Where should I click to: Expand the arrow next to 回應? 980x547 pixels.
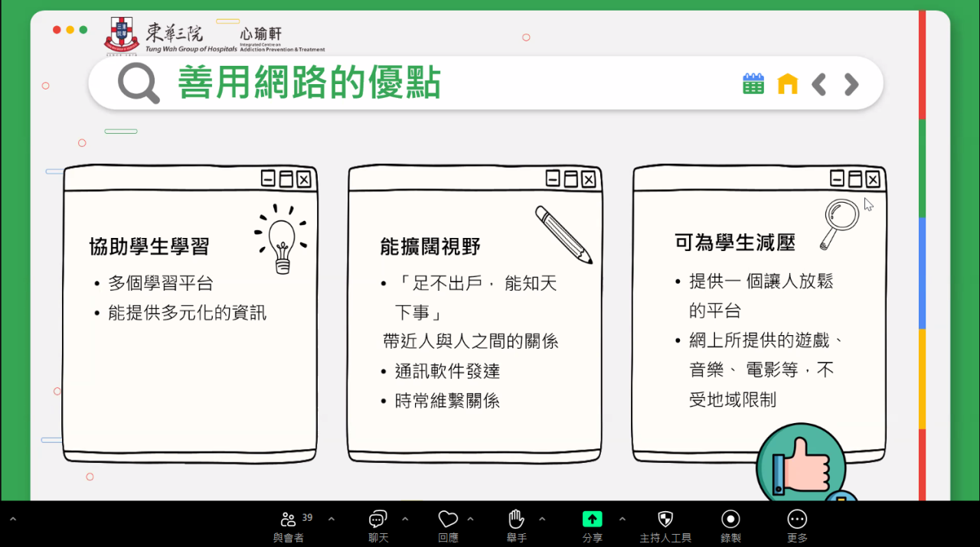[x=470, y=519]
